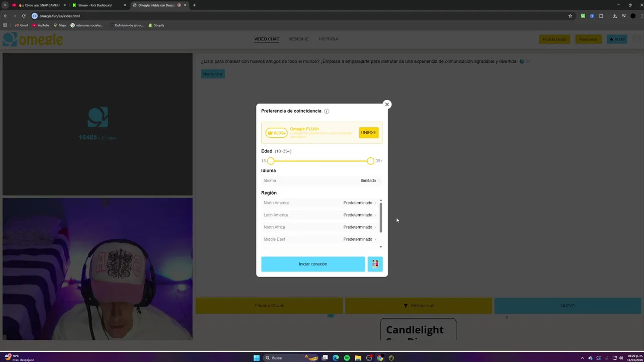This screenshot has width=644, height=362.
Task: Close the match preference dialog
Action: coord(387,104)
